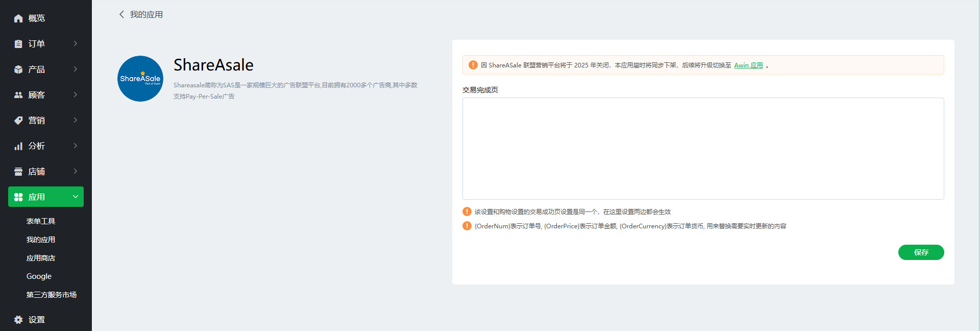Expand the 营销 submenu chevron

[76, 120]
